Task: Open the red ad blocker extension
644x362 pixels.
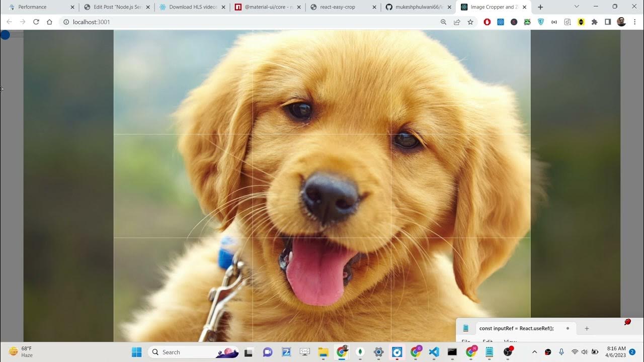Action: point(487,22)
